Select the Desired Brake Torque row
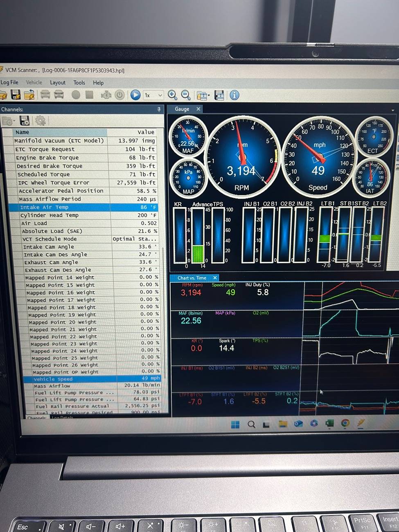Image resolution: width=399 pixels, height=532 pixels. 86,166
